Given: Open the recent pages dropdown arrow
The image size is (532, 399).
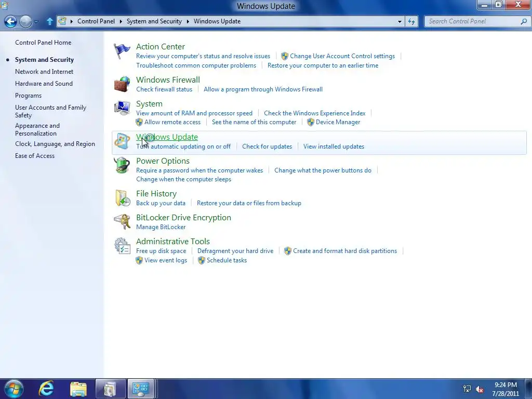Looking at the screenshot, I should coord(36,22).
